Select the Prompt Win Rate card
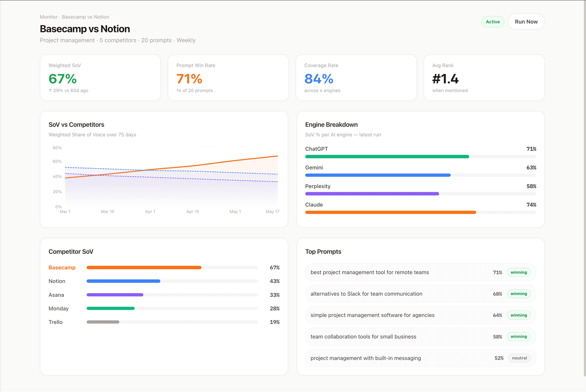Screen dimensions: 586x392 pyautogui.click(x=228, y=77)
